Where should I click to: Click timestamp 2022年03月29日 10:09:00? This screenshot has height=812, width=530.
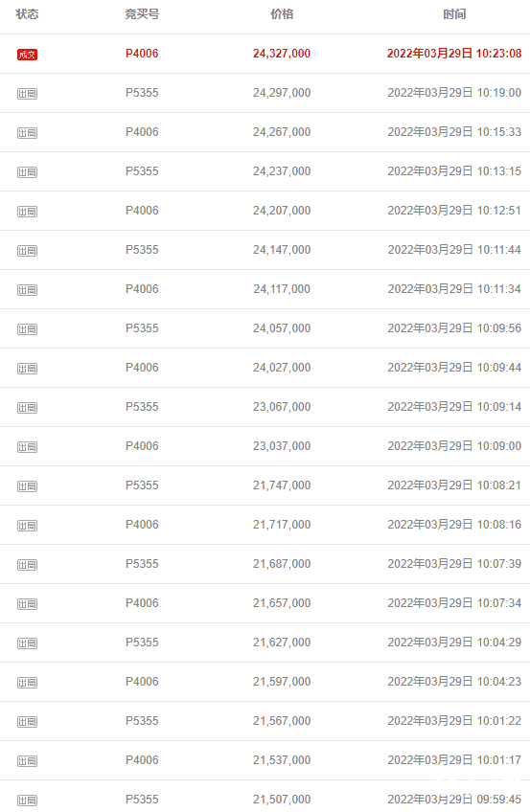coord(454,446)
